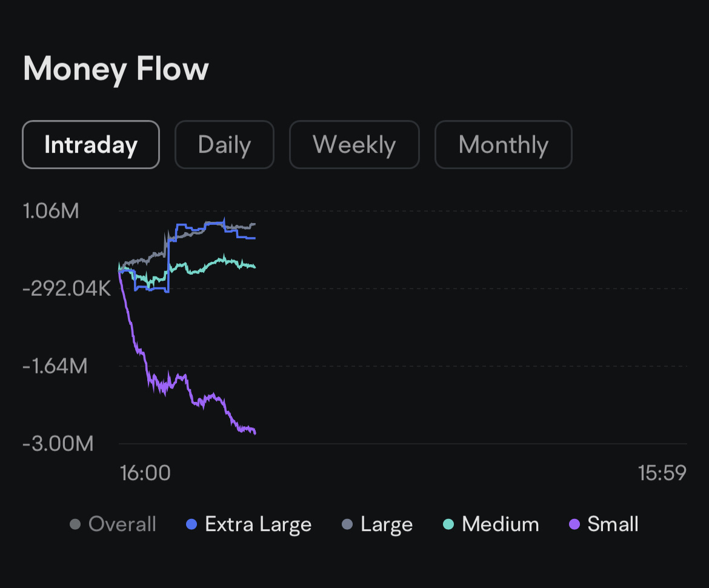709x588 pixels.
Task: Open the Monthly money flow view
Action: [x=503, y=144]
